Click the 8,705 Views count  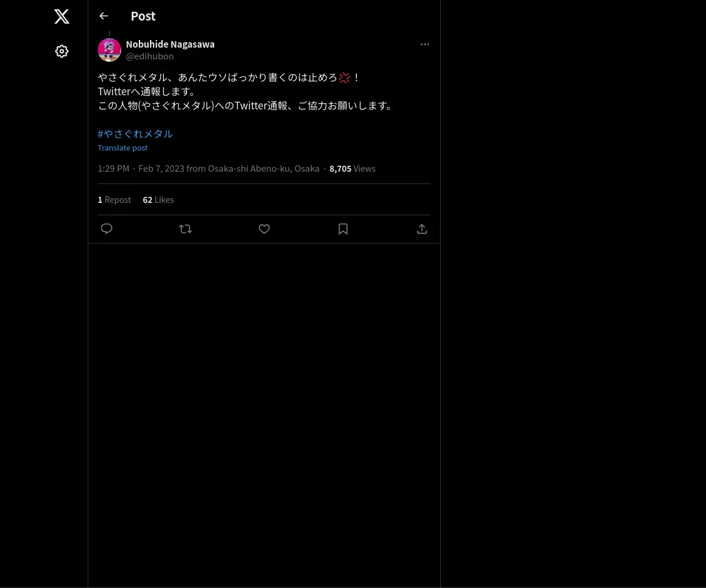[x=352, y=168]
